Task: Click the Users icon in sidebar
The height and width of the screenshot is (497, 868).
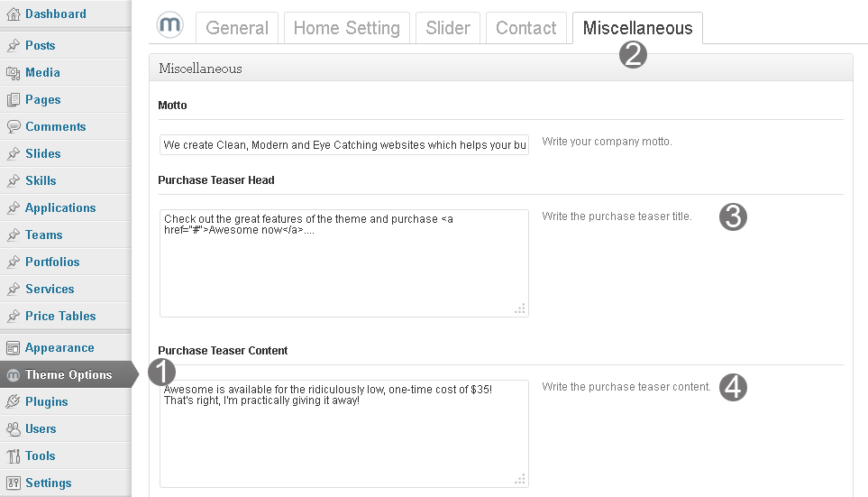Action: pyautogui.click(x=13, y=429)
